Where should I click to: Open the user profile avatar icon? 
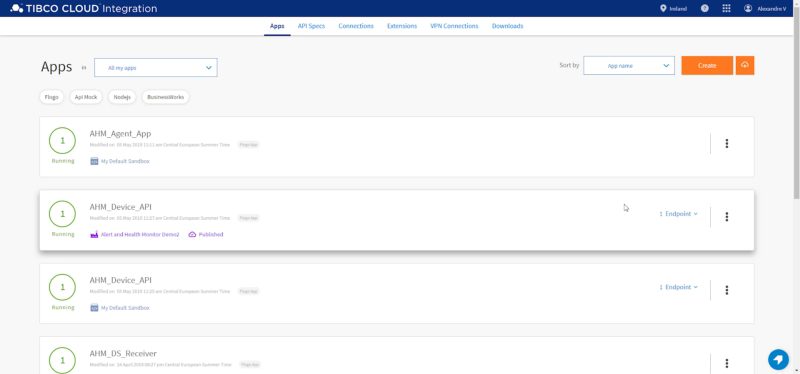748,8
